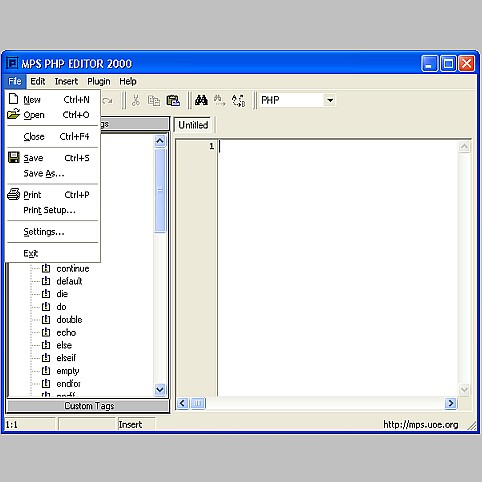Click the editor horizontal scrollbar thumb
Image resolution: width=482 pixels, height=482 pixels.
click(x=198, y=403)
